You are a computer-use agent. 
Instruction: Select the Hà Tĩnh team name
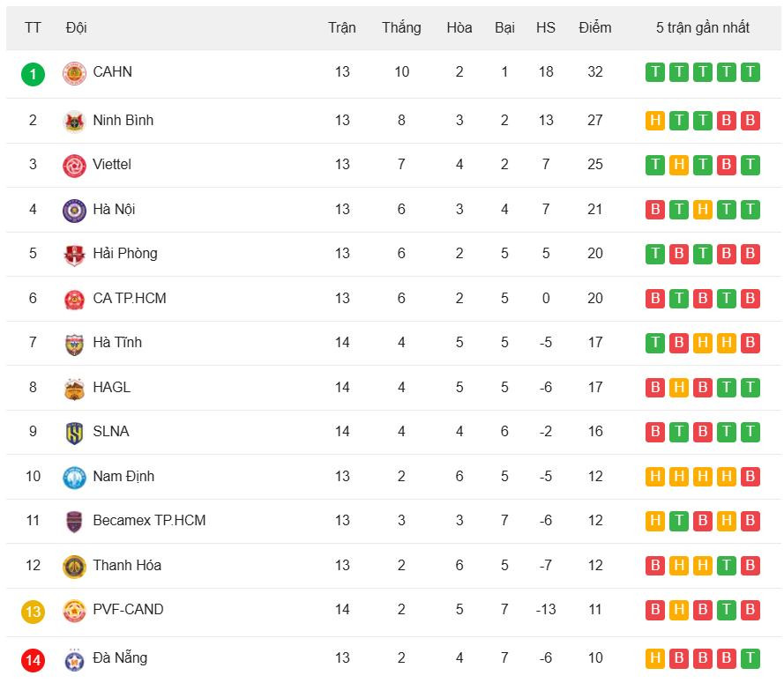click(117, 342)
